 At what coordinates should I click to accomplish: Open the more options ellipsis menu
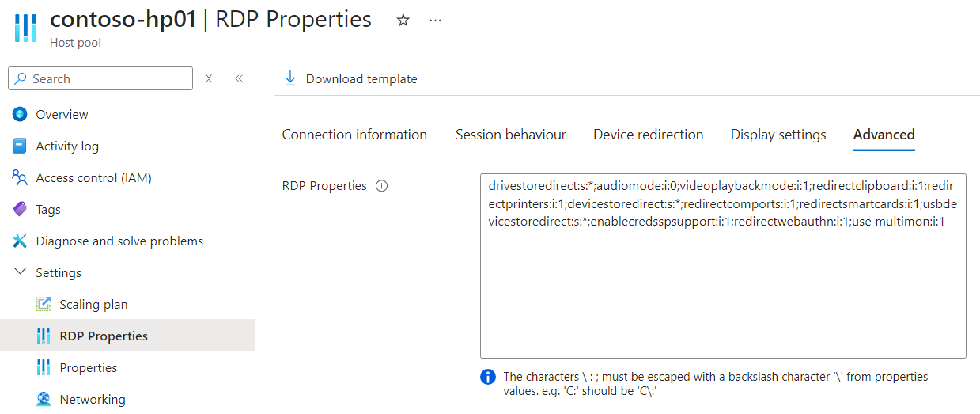point(435,21)
